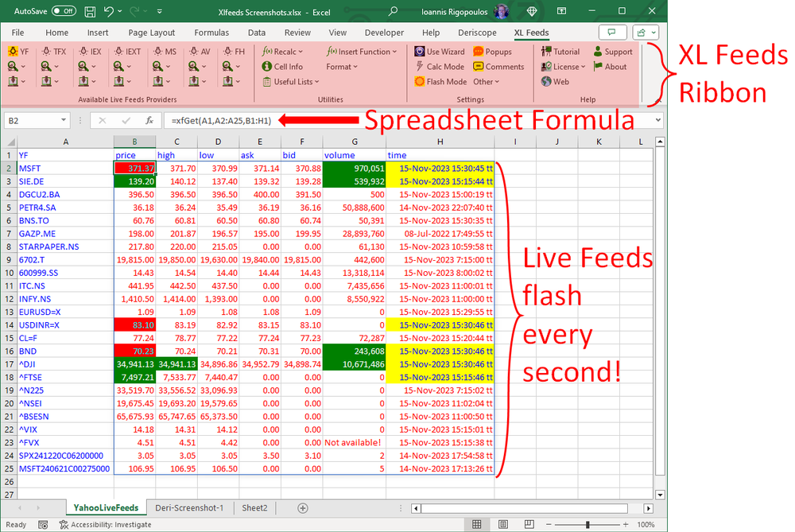This screenshot has width=795, height=532.
Task: Click the Insert Function fx icon in formula bar
Action: (x=149, y=120)
